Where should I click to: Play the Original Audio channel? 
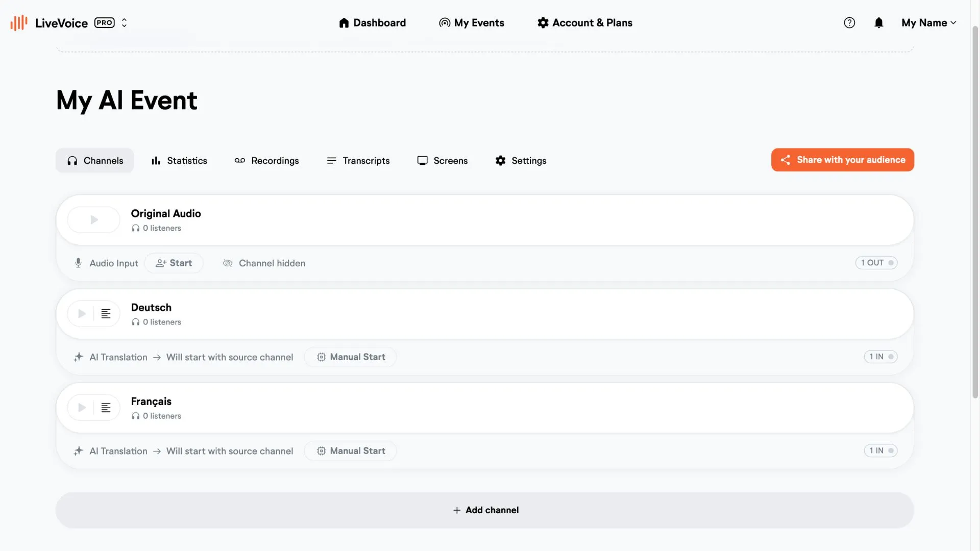pos(94,220)
